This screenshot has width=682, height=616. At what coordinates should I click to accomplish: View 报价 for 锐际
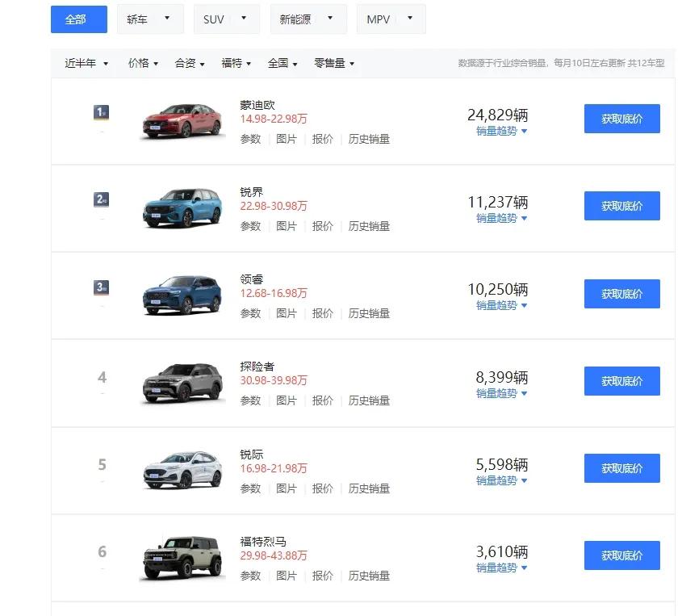(x=322, y=488)
